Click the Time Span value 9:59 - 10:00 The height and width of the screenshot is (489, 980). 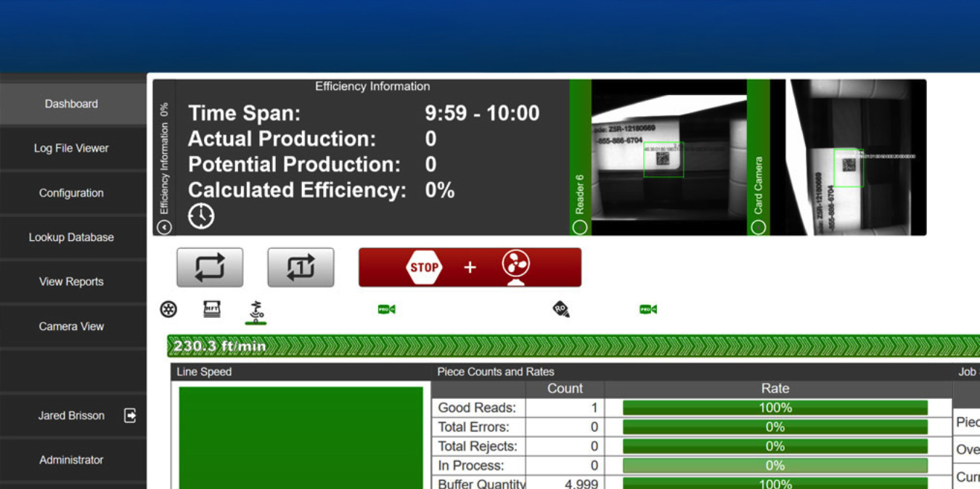482,113
